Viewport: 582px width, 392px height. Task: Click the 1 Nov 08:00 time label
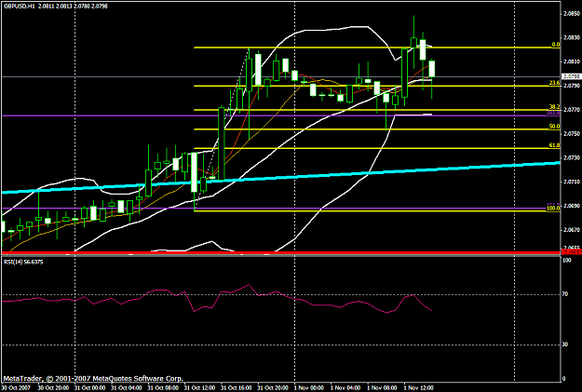[x=382, y=388]
